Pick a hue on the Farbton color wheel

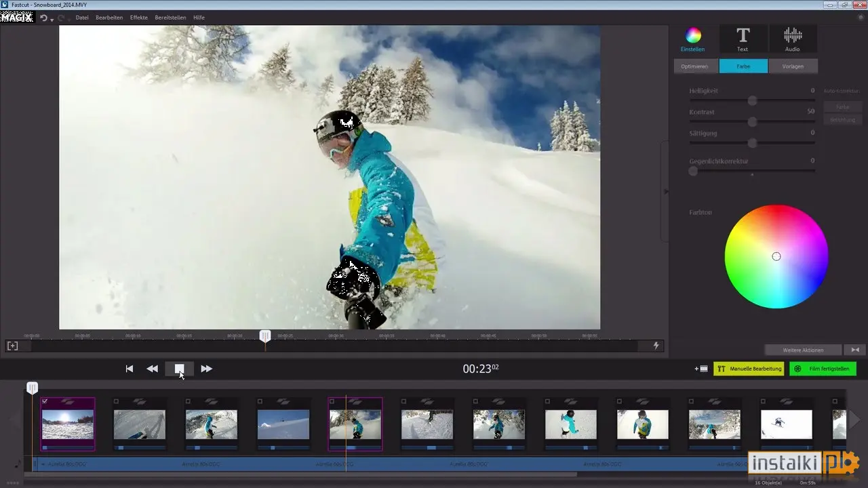776,256
